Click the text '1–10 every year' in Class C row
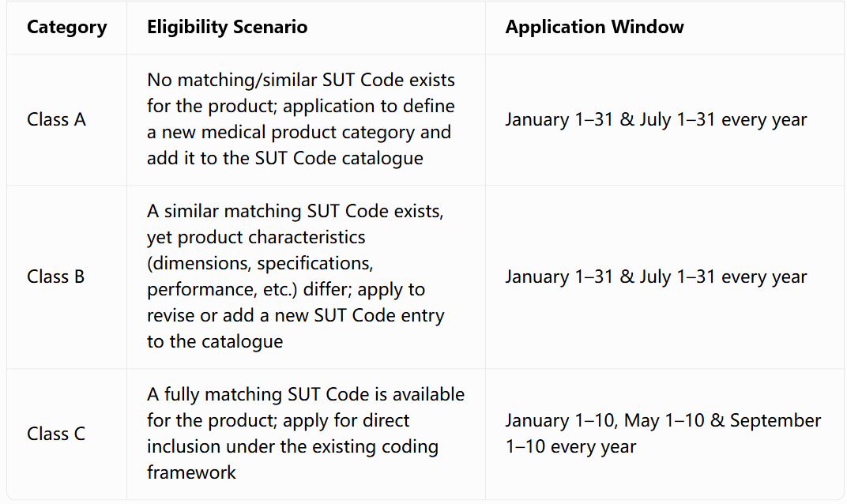 point(570,447)
